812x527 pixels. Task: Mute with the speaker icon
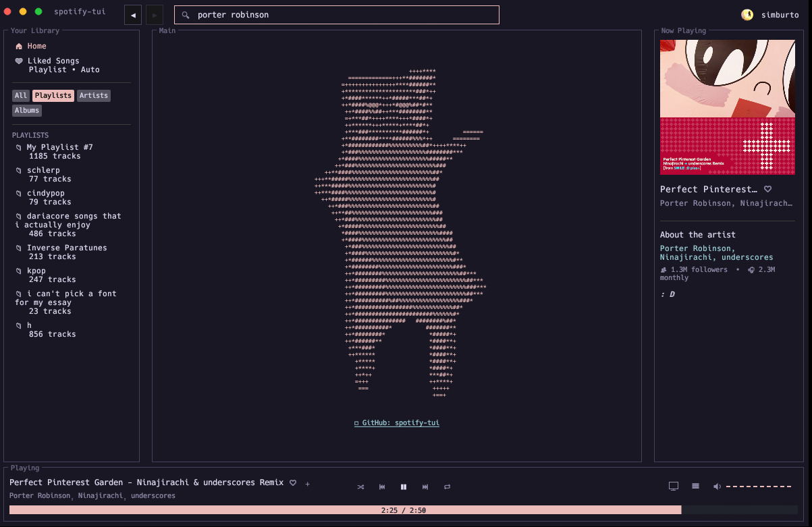pyautogui.click(x=717, y=487)
